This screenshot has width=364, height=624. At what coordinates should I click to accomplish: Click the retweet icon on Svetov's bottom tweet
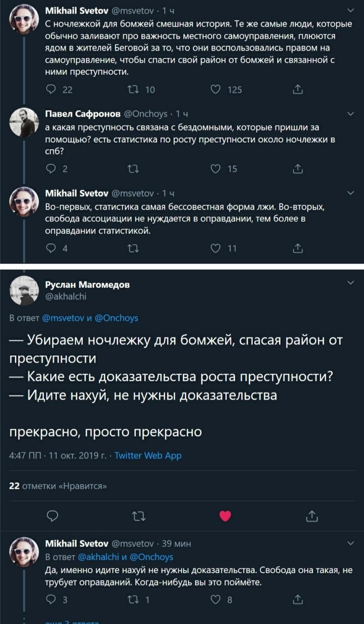tap(134, 599)
